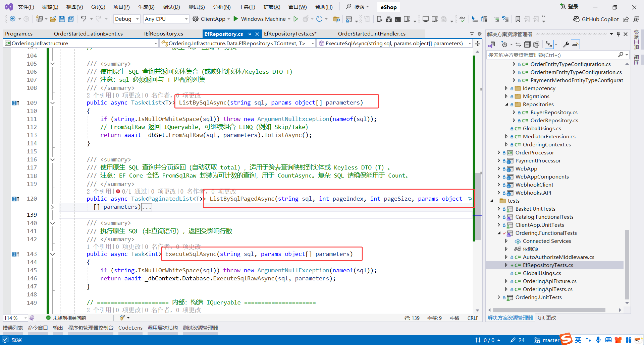Open the Windows Machine target dropdown arrow
Screen dimensions: 644x345
[x=289, y=19]
